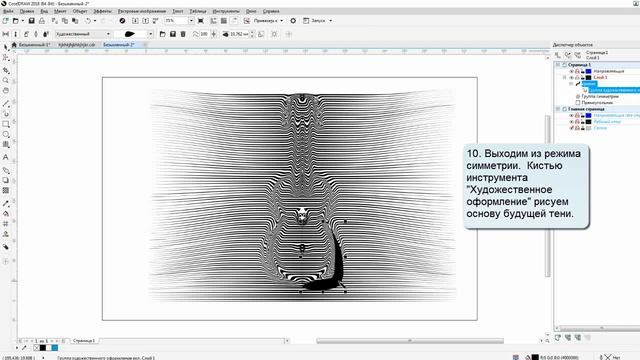Image resolution: width=640 pixels, height=360 pixels.
Task: Save the artistic media stroke preset
Action: [x=173, y=34]
